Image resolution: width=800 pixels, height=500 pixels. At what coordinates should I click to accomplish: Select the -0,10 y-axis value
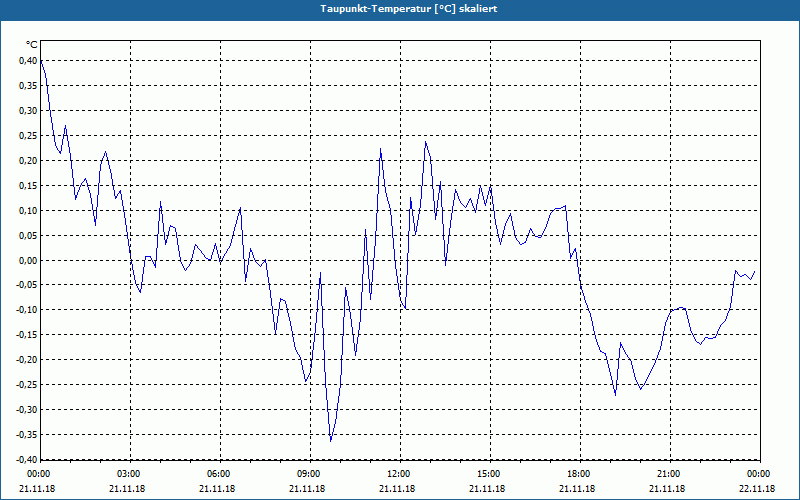pyautogui.click(x=27, y=310)
